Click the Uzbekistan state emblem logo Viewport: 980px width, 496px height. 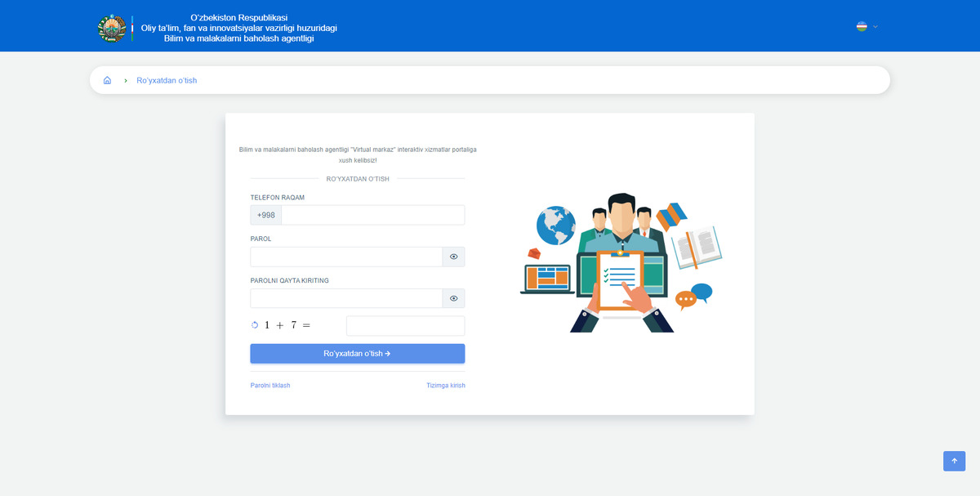pyautogui.click(x=113, y=28)
